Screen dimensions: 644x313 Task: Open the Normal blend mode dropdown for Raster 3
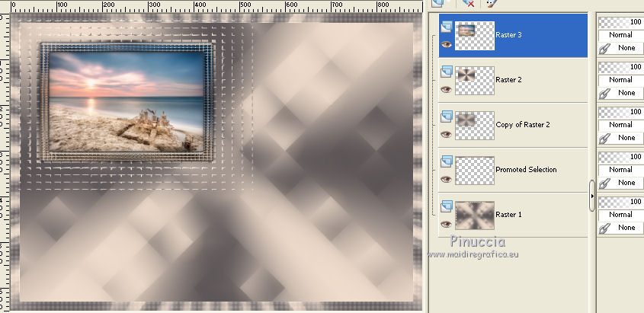[621, 35]
